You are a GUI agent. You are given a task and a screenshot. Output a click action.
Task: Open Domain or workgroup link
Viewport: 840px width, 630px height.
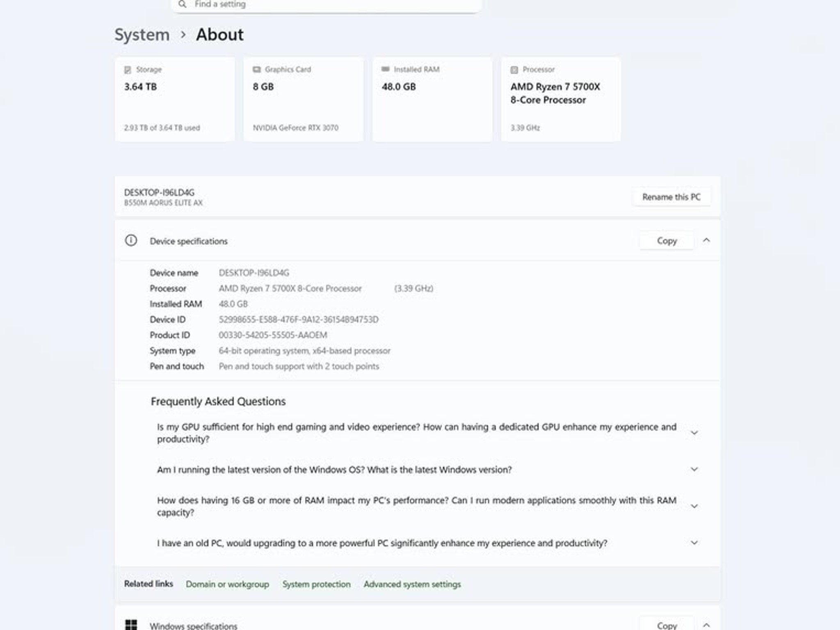[227, 584]
